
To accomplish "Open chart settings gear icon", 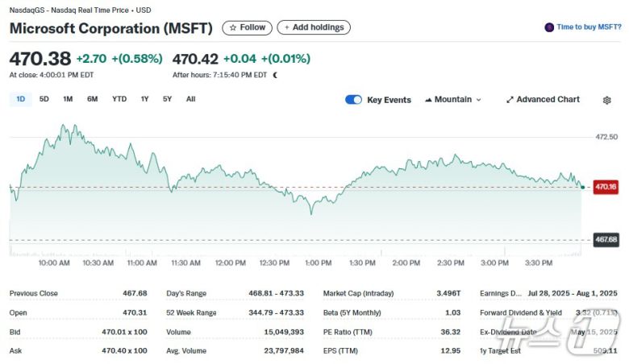I will click(606, 100).
